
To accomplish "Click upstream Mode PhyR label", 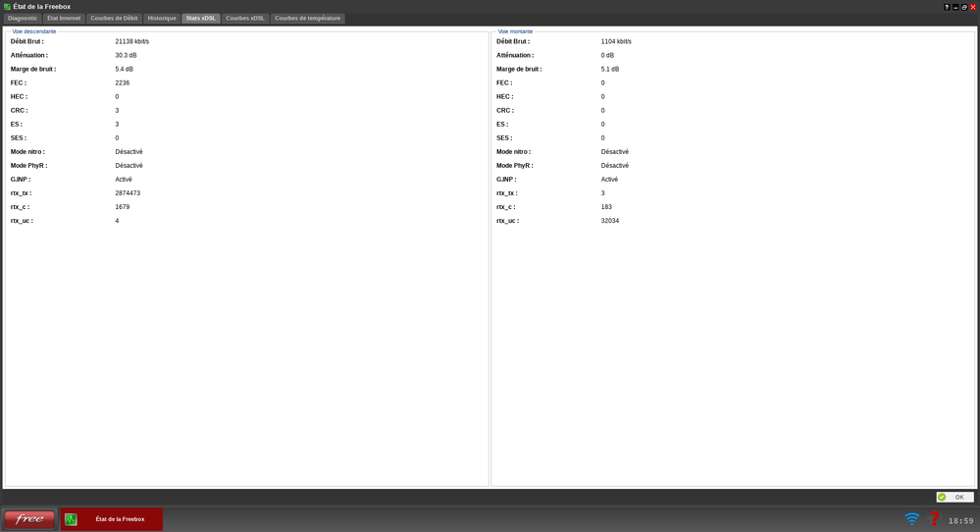I will (x=515, y=166).
